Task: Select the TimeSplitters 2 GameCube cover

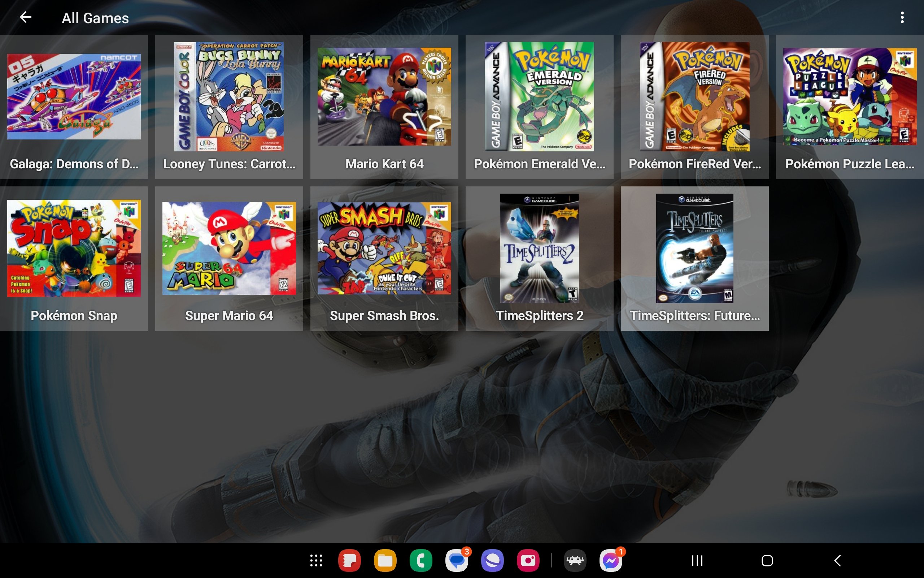Action: 539,248
